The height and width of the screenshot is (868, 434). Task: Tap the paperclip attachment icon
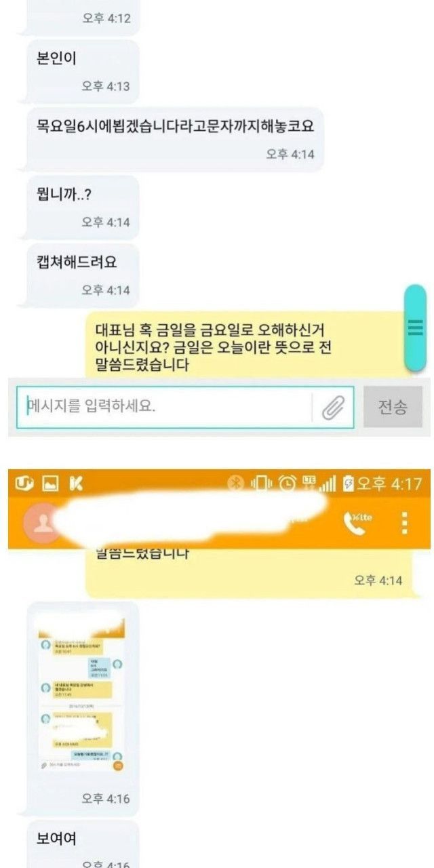(333, 407)
